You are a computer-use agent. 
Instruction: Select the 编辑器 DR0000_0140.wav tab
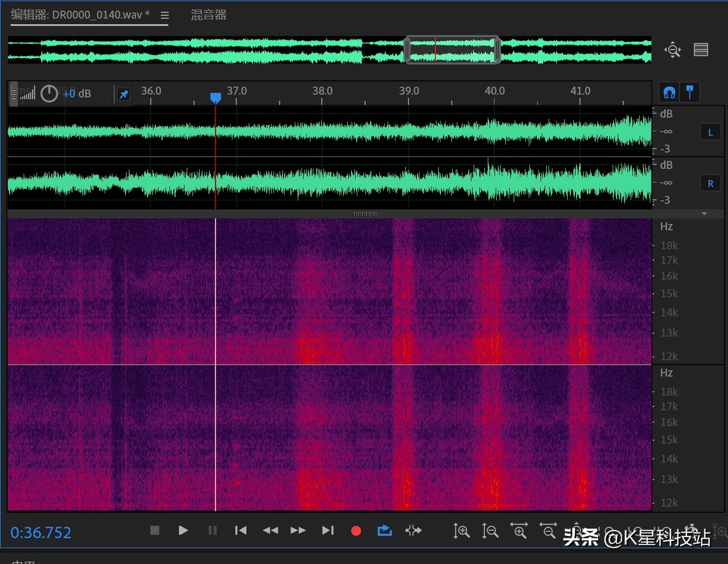click(80, 15)
